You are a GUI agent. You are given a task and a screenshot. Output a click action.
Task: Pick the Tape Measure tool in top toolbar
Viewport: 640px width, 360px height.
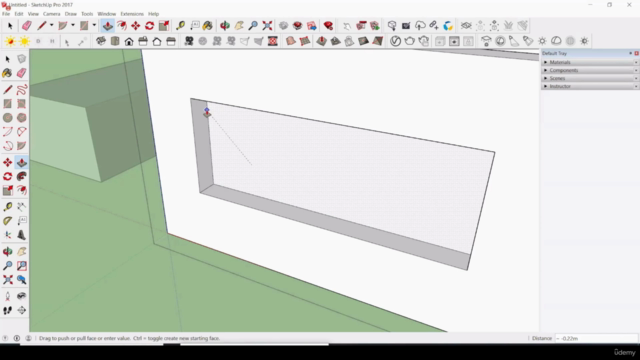(180, 26)
